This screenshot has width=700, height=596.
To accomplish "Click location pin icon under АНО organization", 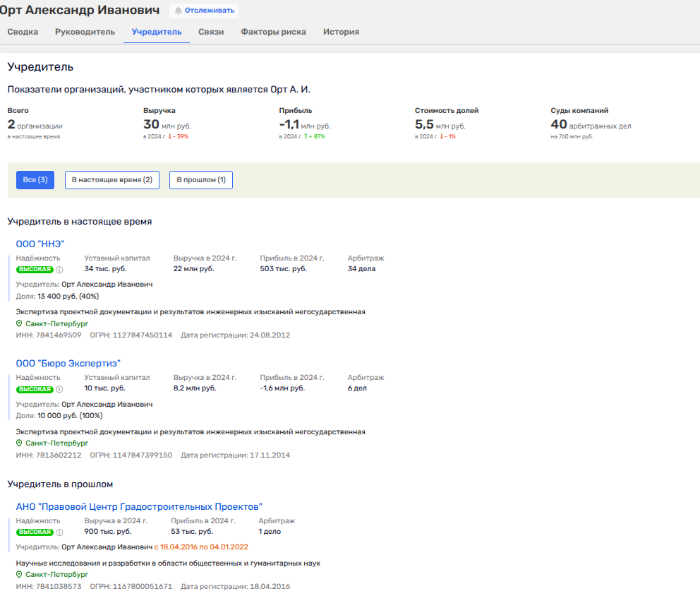I will (x=20, y=575).
